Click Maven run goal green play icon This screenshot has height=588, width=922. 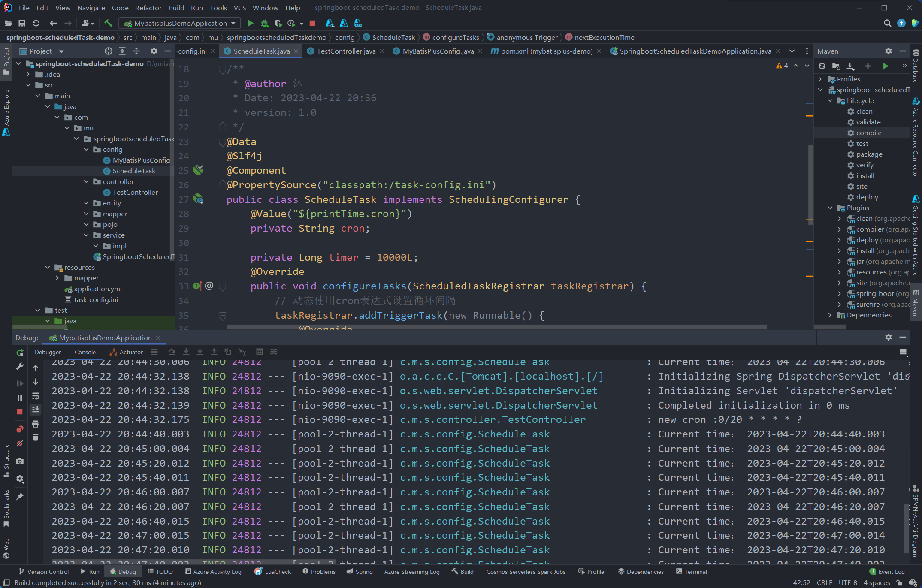(x=886, y=66)
